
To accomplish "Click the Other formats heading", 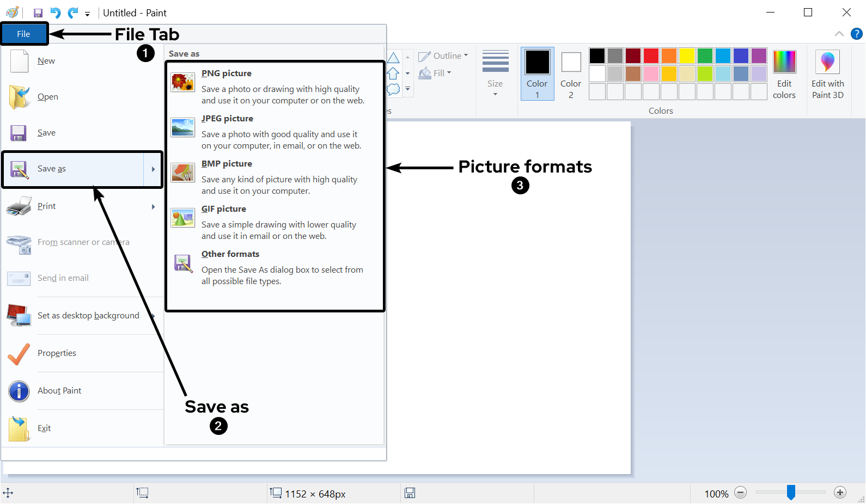I will (230, 254).
